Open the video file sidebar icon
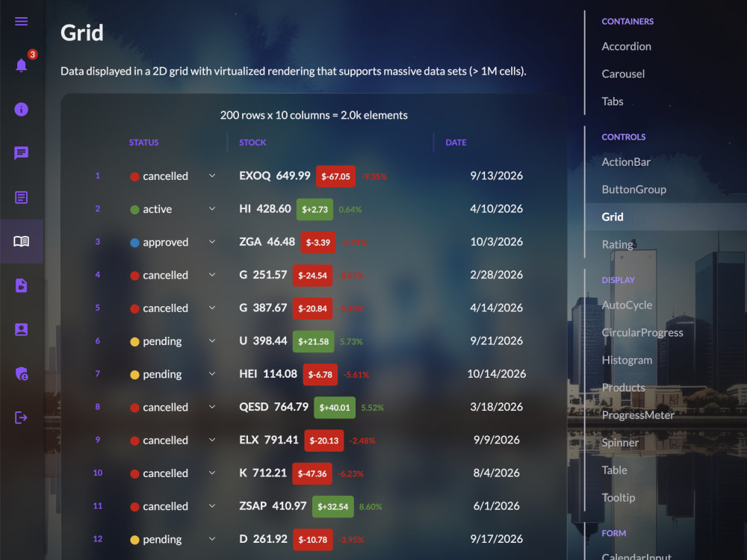This screenshot has height=560, width=747. click(21, 286)
